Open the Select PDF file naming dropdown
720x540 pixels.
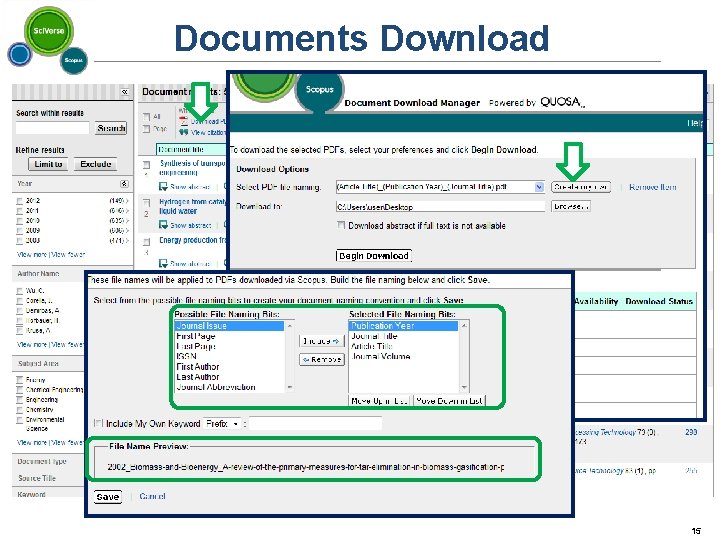tap(539, 187)
